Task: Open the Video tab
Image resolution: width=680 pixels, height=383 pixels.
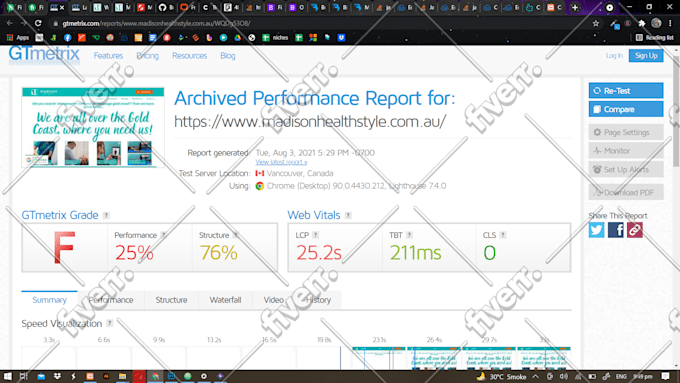Action: [x=274, y=300]
